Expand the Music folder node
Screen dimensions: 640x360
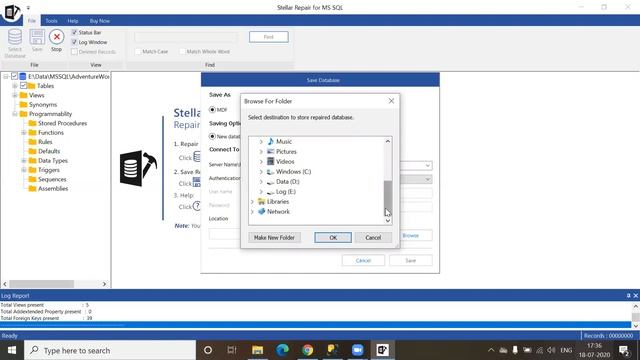pyautogui.click(x=261, y=142)
